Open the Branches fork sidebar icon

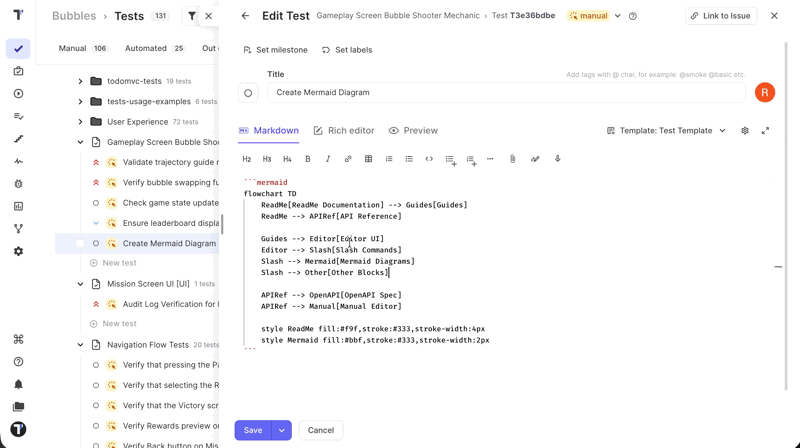pos(18,229)
